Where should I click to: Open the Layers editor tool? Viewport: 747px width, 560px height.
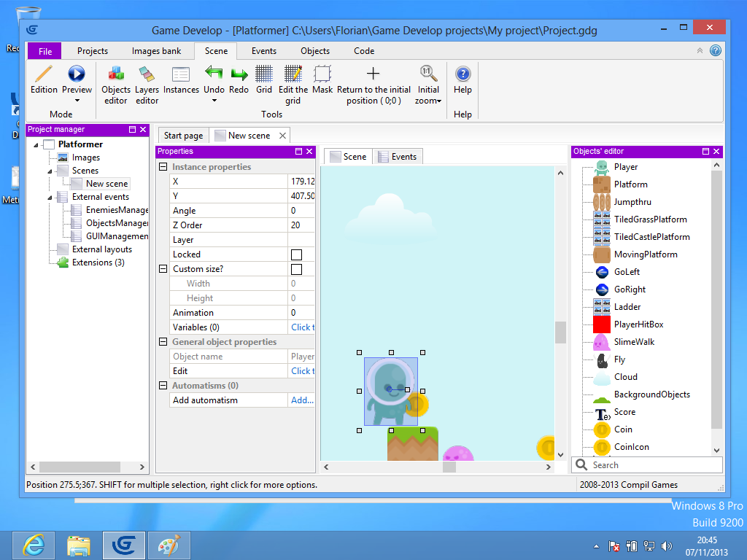147,84
